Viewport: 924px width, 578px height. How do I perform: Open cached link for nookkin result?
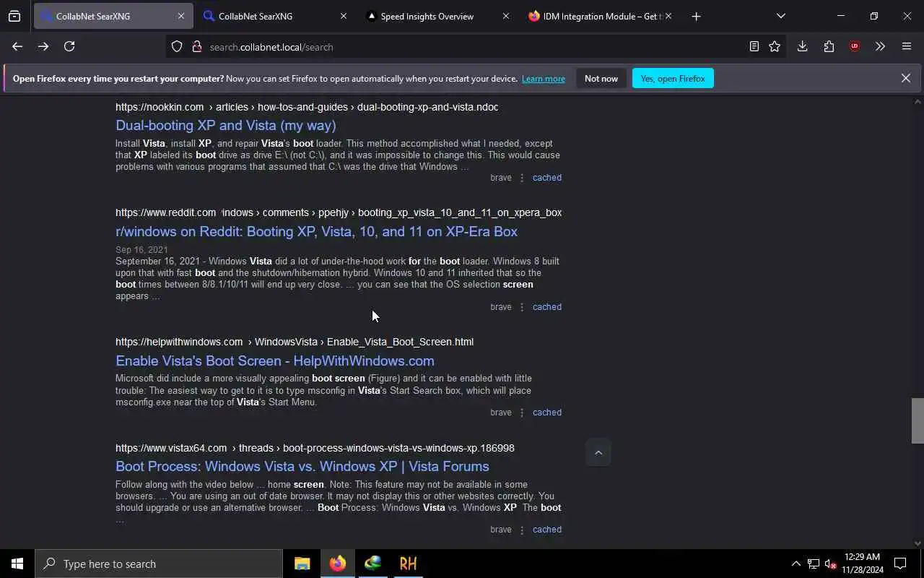tap(546, 178)
